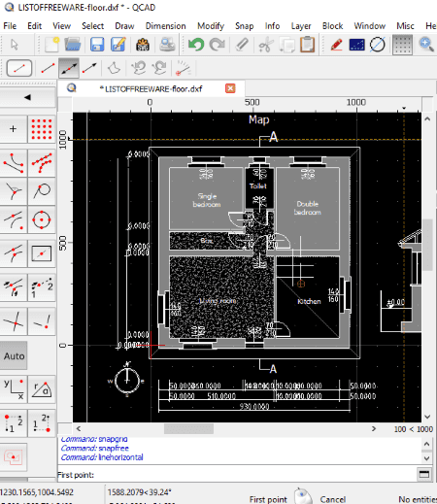
Task: Switch to LISTOFFREEWARE-floor.dxf document tab
Action: [x=151, y=88]
